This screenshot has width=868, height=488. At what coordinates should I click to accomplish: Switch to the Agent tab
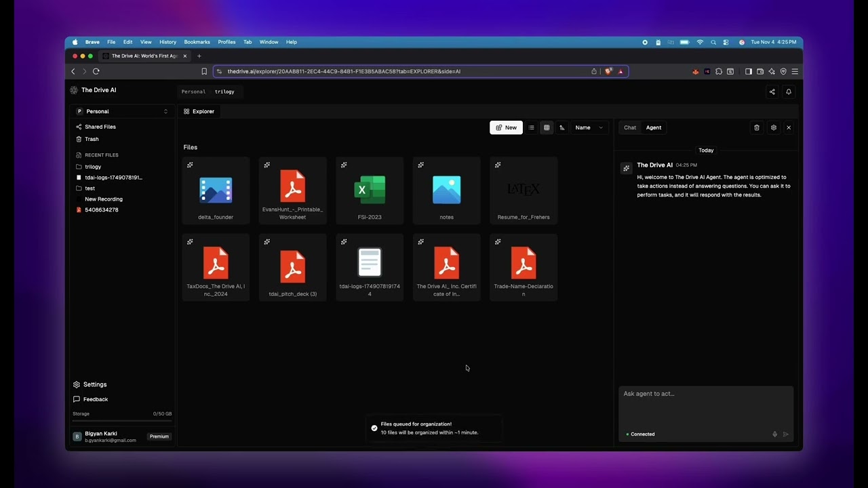(x=654, y=127)
